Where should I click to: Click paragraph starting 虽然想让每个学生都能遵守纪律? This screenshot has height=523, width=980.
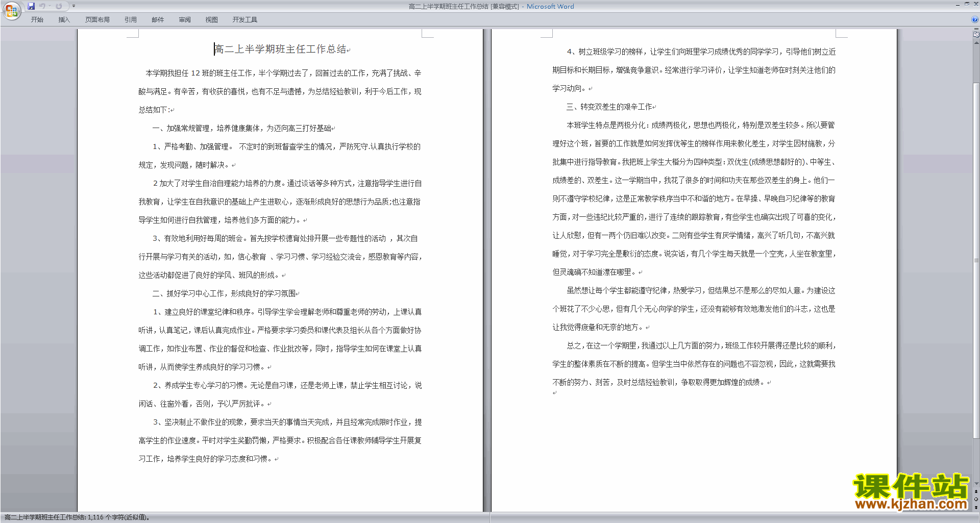click(694, 309)
